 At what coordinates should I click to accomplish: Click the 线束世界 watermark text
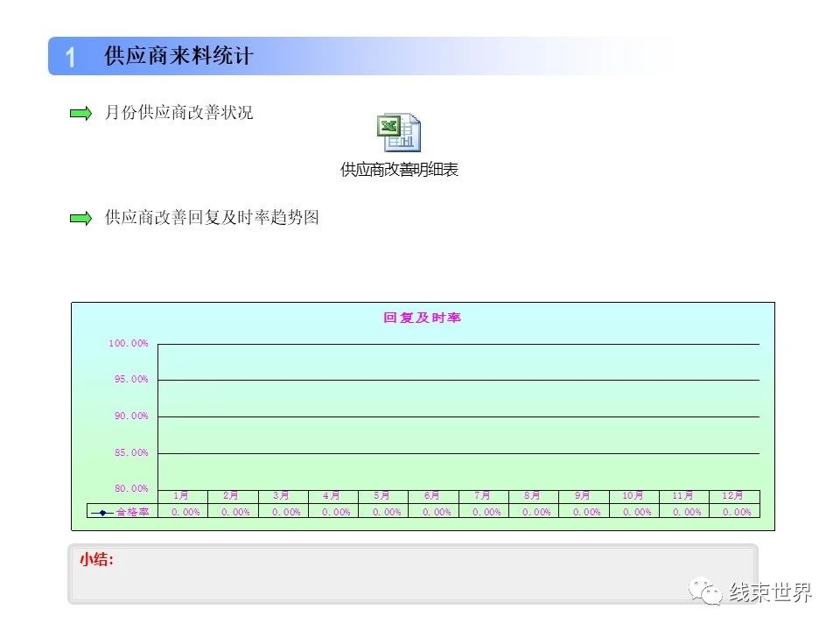[771, 592]
